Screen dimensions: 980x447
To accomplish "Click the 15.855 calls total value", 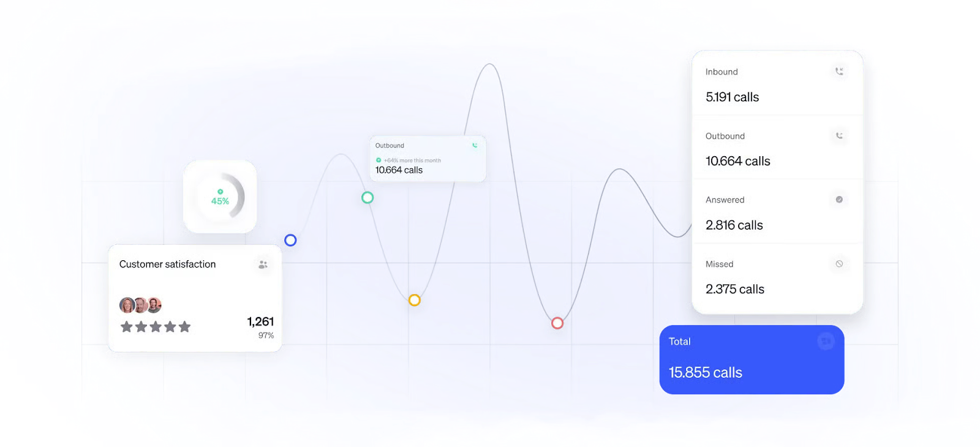I will (705, 372).
